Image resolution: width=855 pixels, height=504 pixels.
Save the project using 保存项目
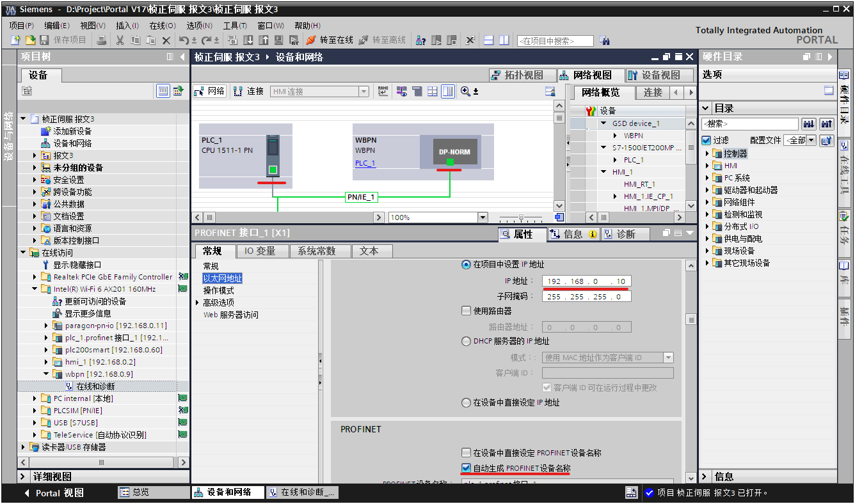click(64, 40)
